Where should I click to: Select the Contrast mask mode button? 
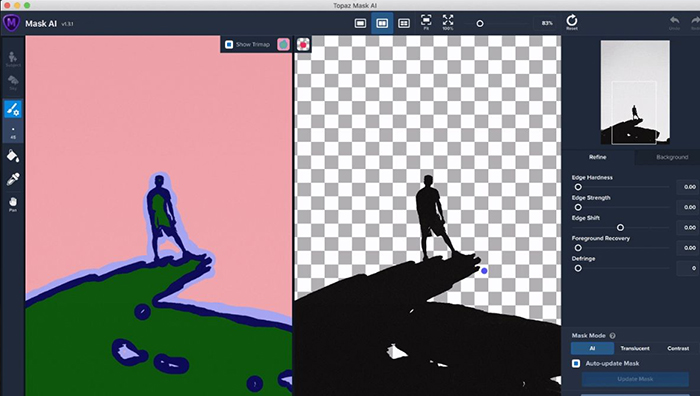coord(678,348)
